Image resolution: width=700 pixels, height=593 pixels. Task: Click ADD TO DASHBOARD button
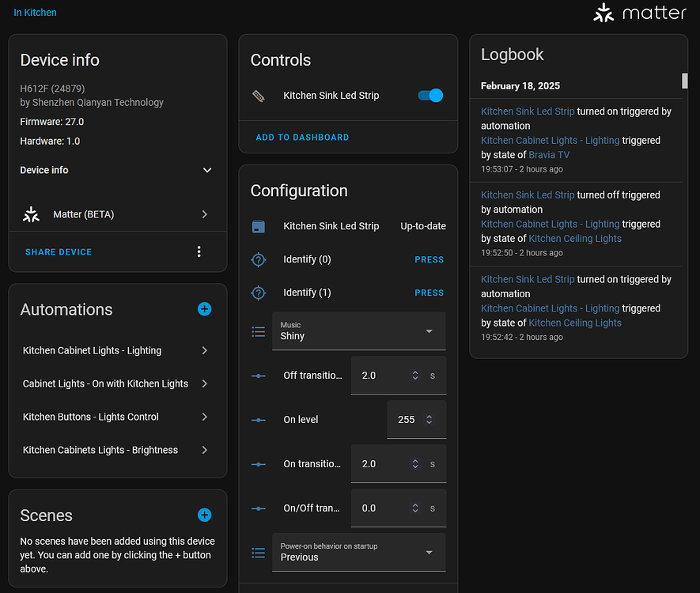302,138
